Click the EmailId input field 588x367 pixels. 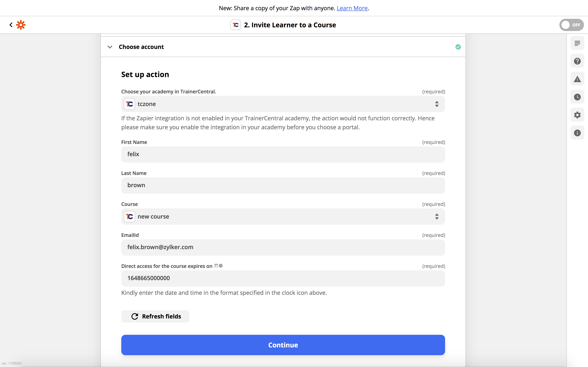(x=283, y=247)
